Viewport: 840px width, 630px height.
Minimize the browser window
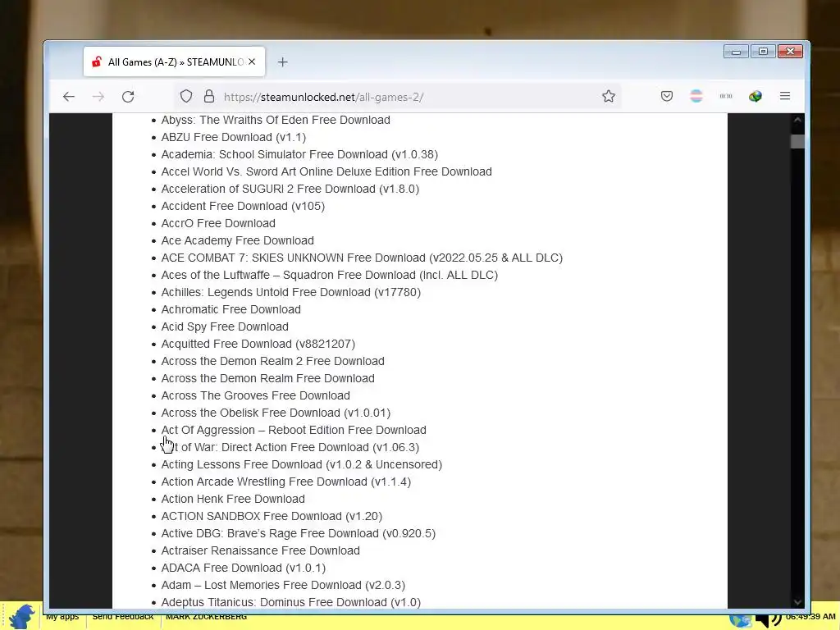coord(736,52)
